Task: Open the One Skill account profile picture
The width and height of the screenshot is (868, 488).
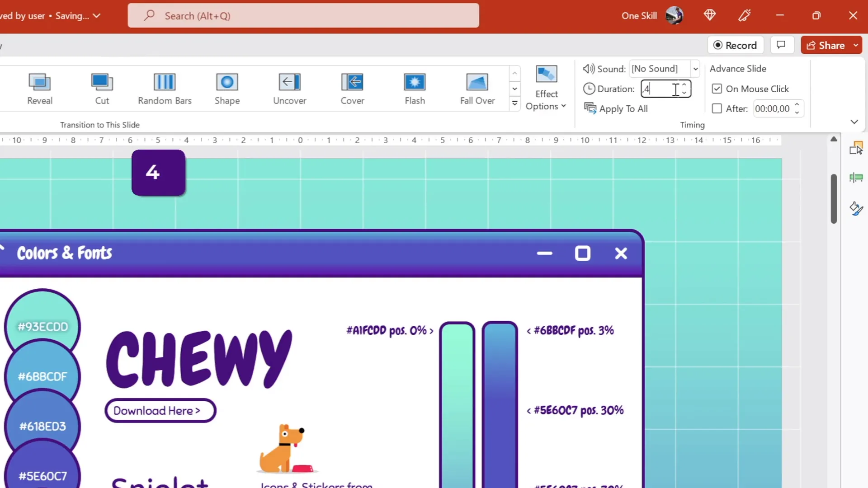Action: point(674,16)
